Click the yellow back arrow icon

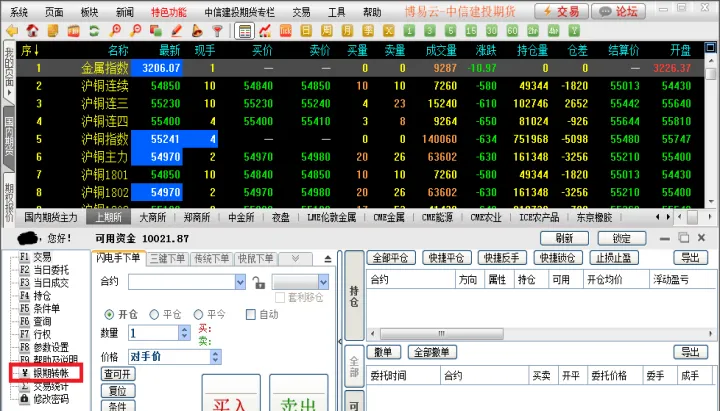(12, 31)
